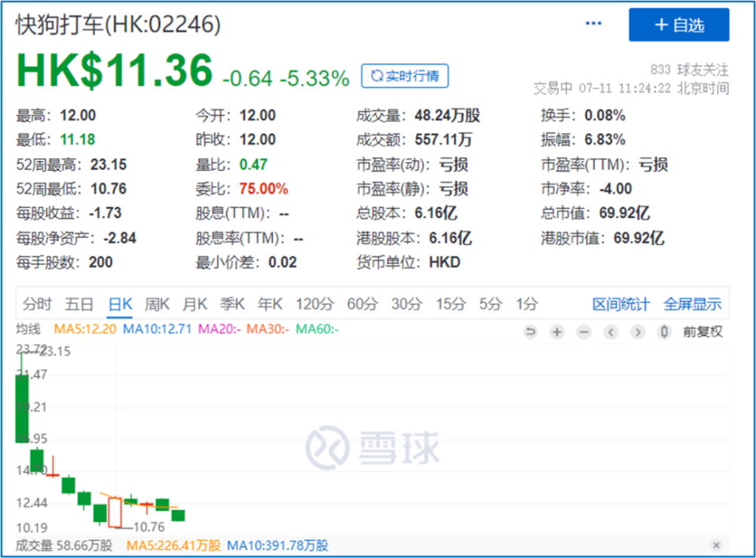
Task: Toggle the MA10 moving average indicator
Action: 157,329
